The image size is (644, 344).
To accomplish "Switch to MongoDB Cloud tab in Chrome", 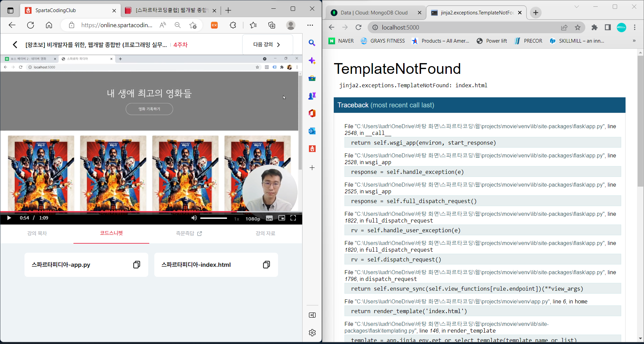I will 376,13.
